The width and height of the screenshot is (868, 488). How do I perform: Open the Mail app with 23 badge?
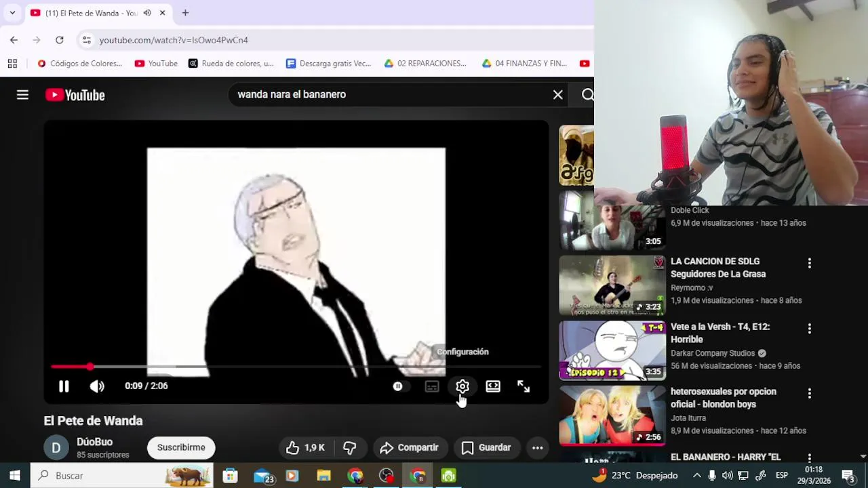tap(263, 476)
